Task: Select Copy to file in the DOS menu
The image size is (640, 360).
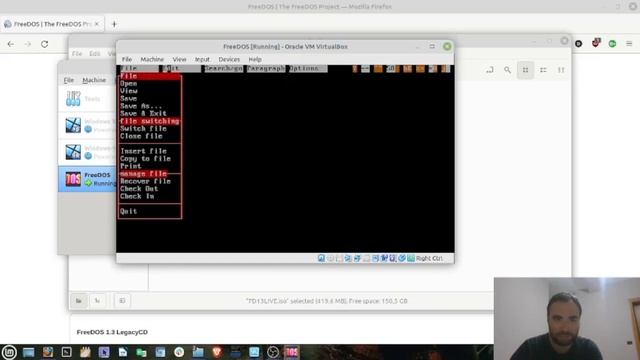Action: [x=145, y=158]
